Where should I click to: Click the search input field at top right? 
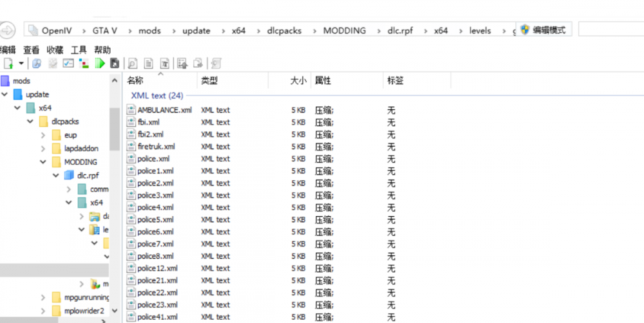pyautogui.click(x=611, y=30)
